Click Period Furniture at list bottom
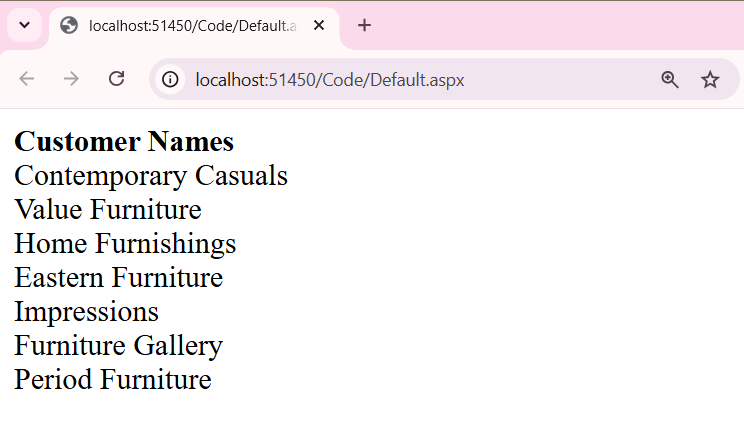The width and height of the screenshot is (744, 436). (x=113, y=380)
